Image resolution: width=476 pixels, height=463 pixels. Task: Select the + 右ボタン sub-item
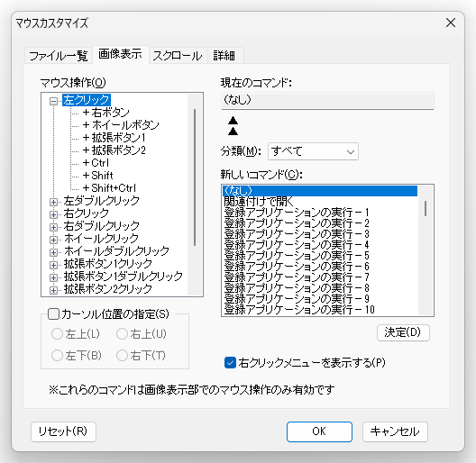click(x=106, y=113)
